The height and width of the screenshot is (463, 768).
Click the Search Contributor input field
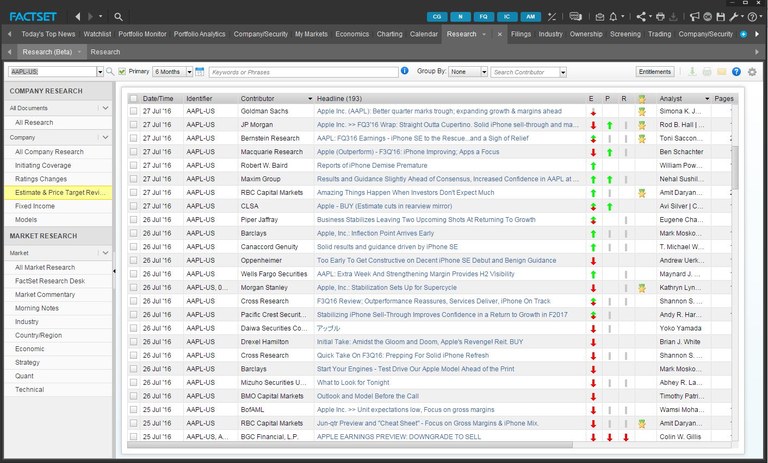coord(525,72)
